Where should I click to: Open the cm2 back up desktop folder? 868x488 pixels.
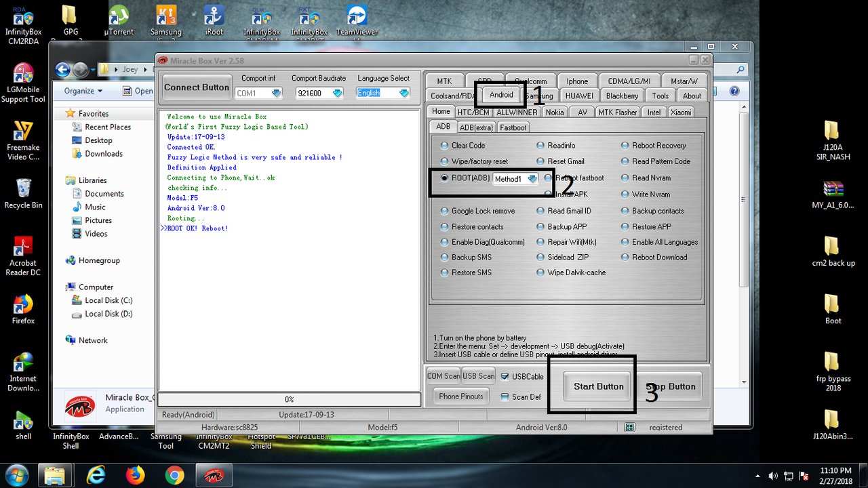click(x=833, y=251)
